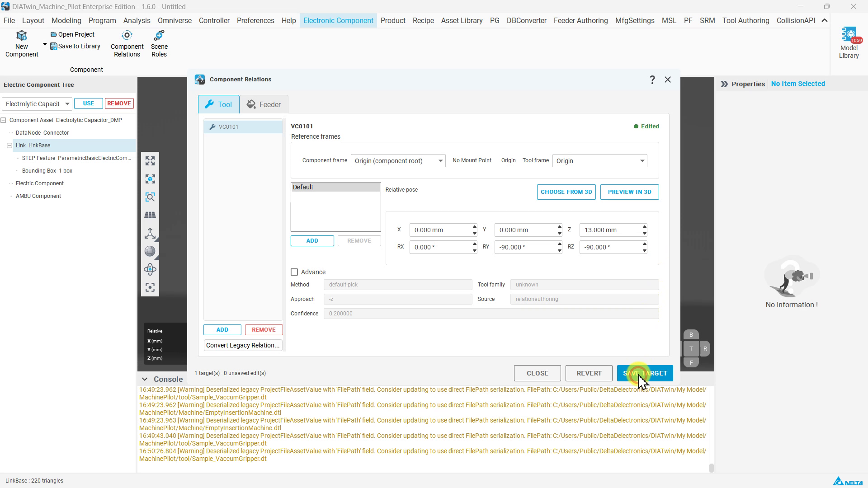Open the Scene Roles tool
Screen dimensions: 868x488
[159, 44]
